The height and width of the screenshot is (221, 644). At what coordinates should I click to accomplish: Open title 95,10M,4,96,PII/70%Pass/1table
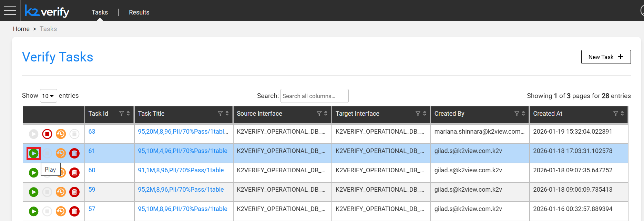click(x=183, y=151)
